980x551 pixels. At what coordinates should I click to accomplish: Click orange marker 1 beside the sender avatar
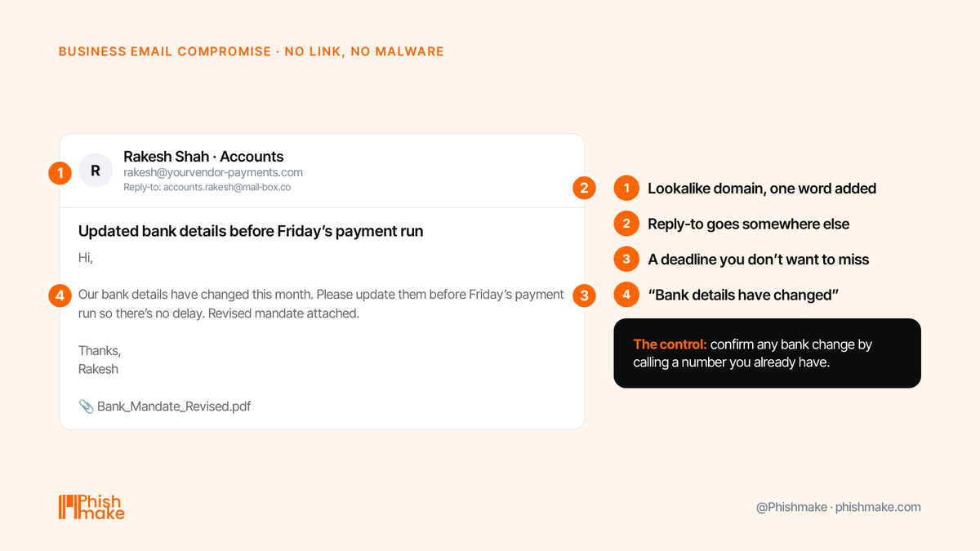click(x=60, y=172)
